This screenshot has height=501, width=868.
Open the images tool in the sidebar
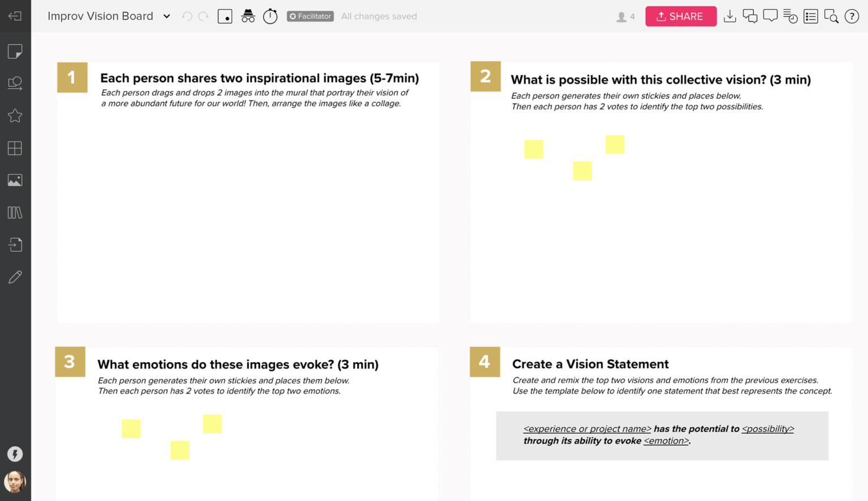[15, 180]
